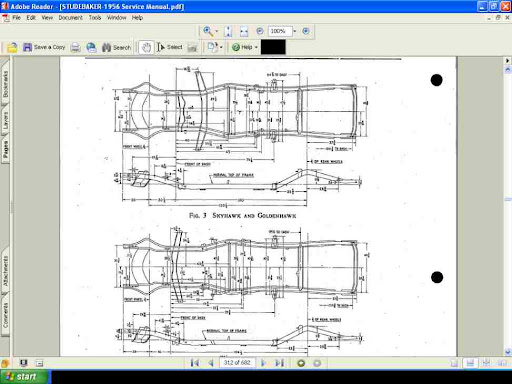
Task: Click the PDF document icon in menu bar
Action: point(6,18)
